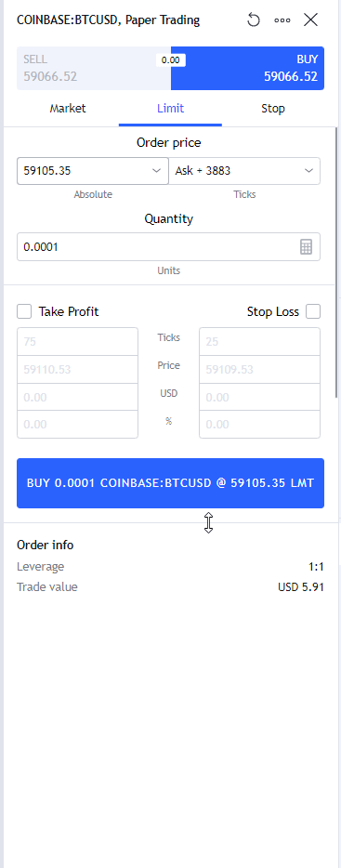Switch to the Stop order tab
This screenshot has width=341, height=868.
point(273,109)
